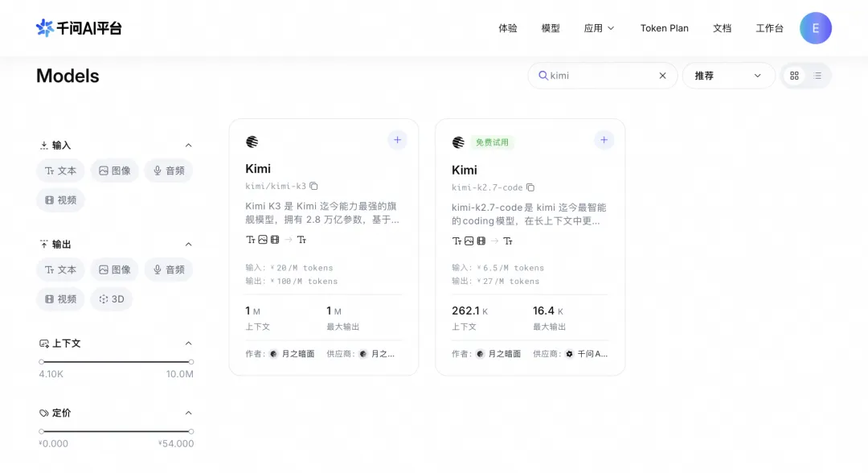Screen dimensions: 868x473
Task: Click the 定价 slider minimum handle
Action: click(42, 431)
